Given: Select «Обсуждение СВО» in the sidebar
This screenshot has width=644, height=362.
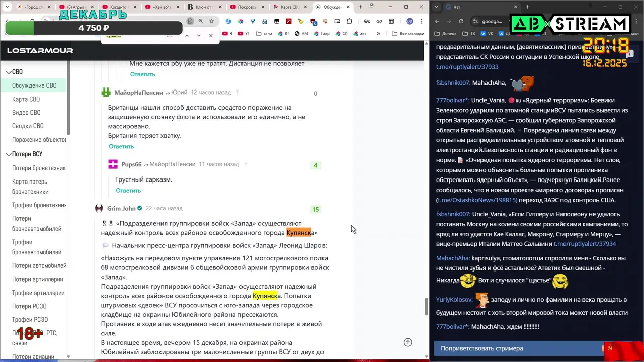Looking at the screenshot, I should (x=34, y=85).
